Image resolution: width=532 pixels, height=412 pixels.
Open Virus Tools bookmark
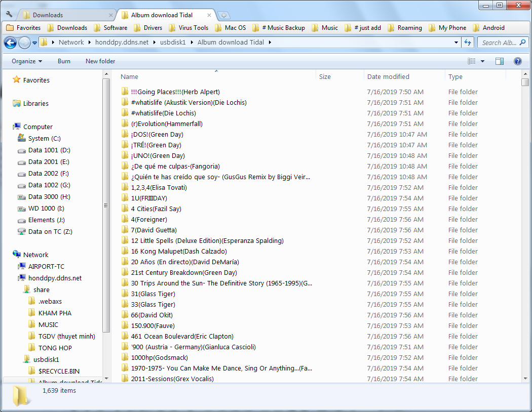(188, 28)
